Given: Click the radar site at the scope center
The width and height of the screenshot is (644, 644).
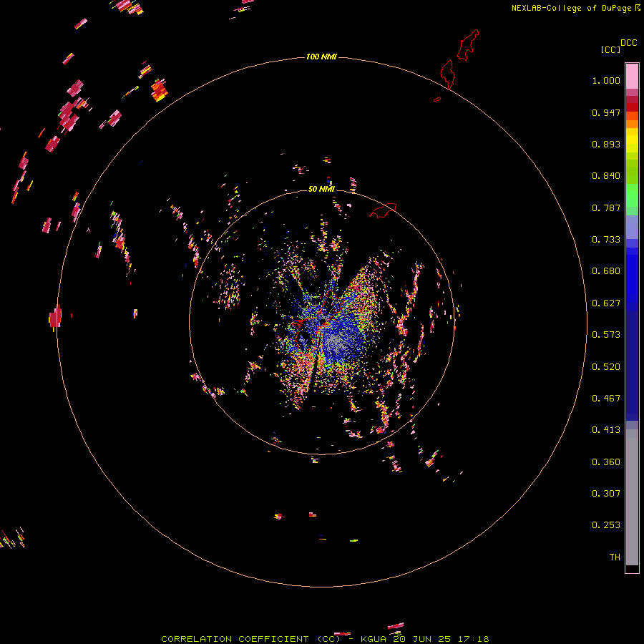Looking at the screenshot, I should click(323, 321).
